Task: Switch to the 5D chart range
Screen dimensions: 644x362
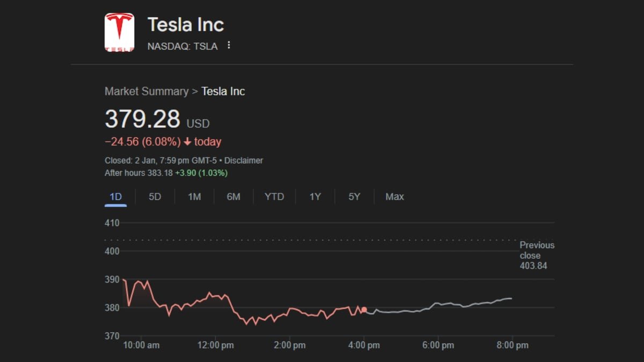Action: pos(155,197)
